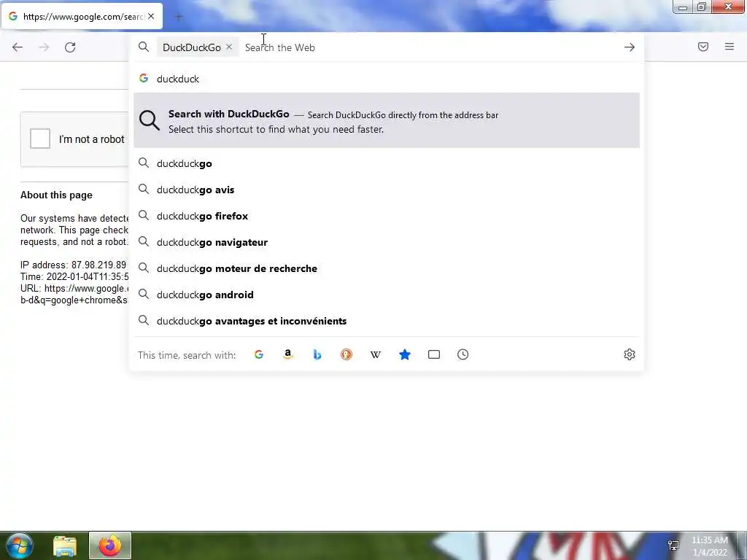The height and width of the screenshot is (560, 747).
Task: Choose the Search with DuckDuckGo shortcut
Action: click(x=387, y=120)
